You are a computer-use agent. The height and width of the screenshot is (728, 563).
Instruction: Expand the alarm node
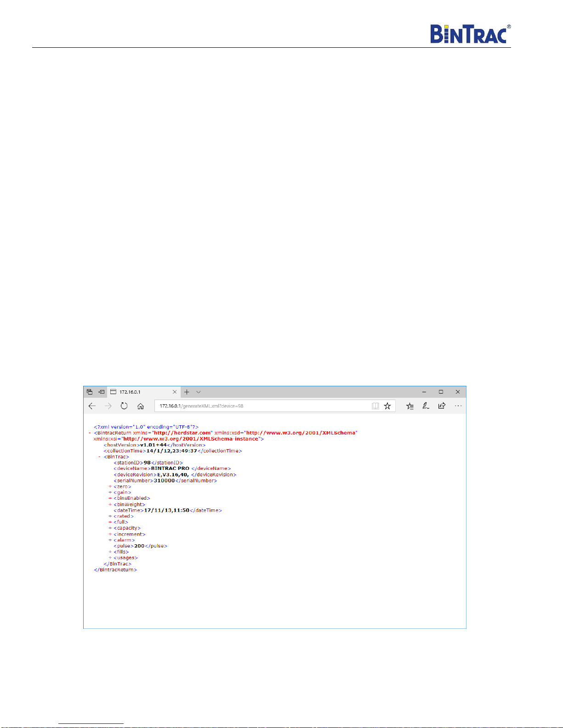click(x=110, y=540)
